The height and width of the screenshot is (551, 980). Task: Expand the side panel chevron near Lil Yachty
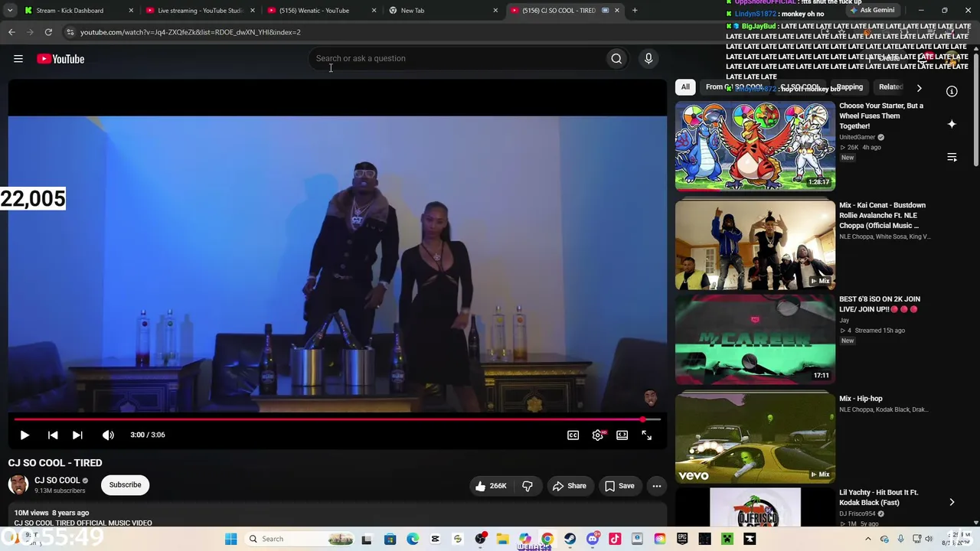[x=952, y=502]
